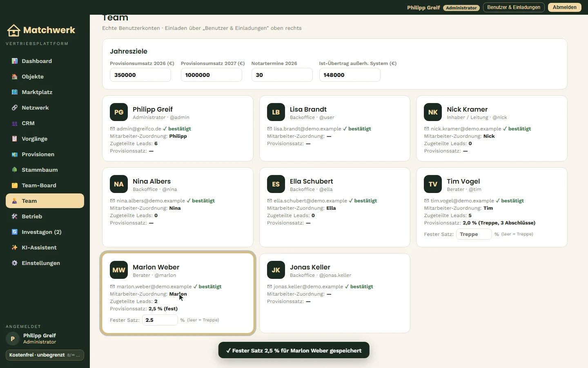Image resolution: width=588 pixels, height=368 pixels.
Task: Click the Abmelden button
Action: click(x=565, y=7)
